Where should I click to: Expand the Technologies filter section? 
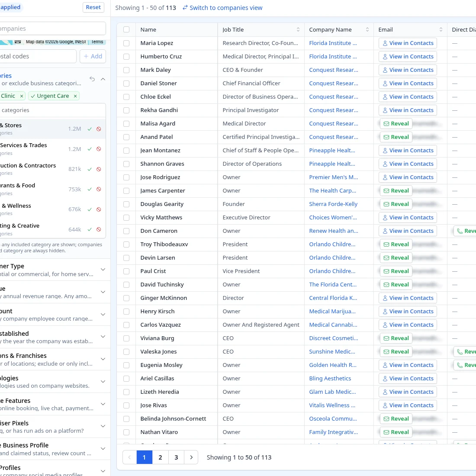click(103, 382)
